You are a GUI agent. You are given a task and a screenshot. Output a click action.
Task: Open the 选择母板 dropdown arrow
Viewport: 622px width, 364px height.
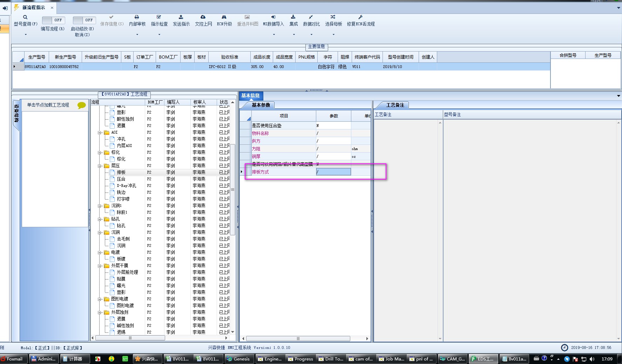coord(333,34)
